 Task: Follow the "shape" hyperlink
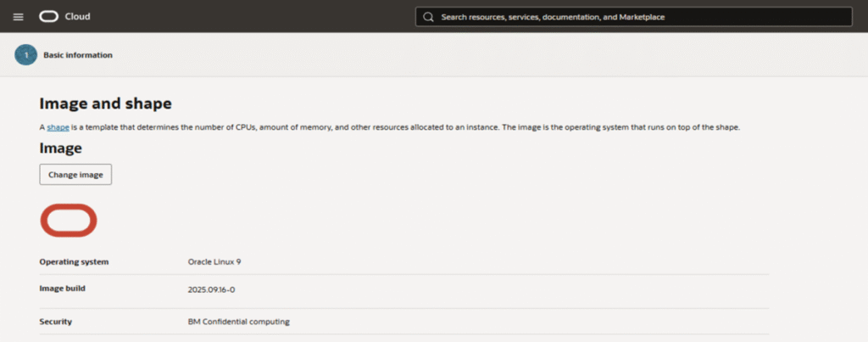coord(58,127)
